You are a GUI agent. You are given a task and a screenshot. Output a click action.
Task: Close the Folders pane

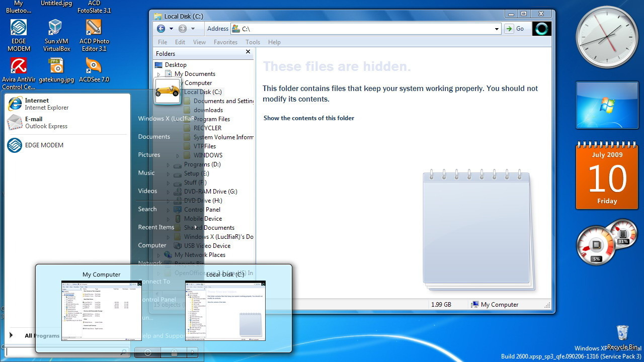coord(248,52)
